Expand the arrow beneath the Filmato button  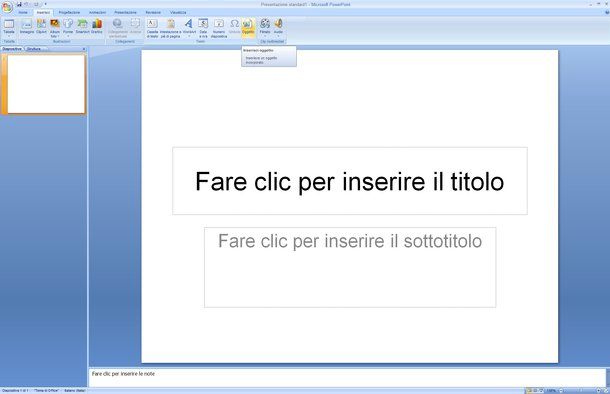(x=265, y=36)
